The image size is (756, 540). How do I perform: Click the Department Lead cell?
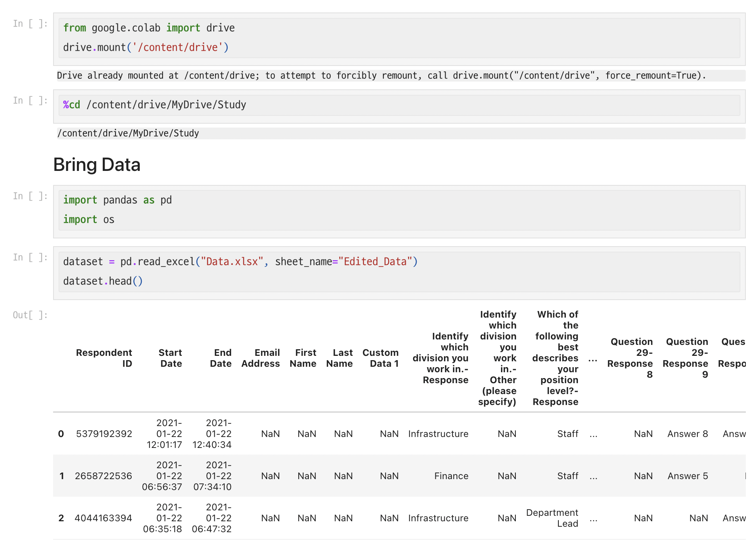pyautogui.click(x=552, y=518)
